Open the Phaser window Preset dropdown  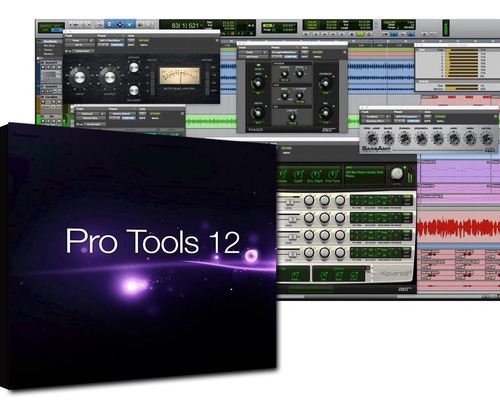pos(285,52)
